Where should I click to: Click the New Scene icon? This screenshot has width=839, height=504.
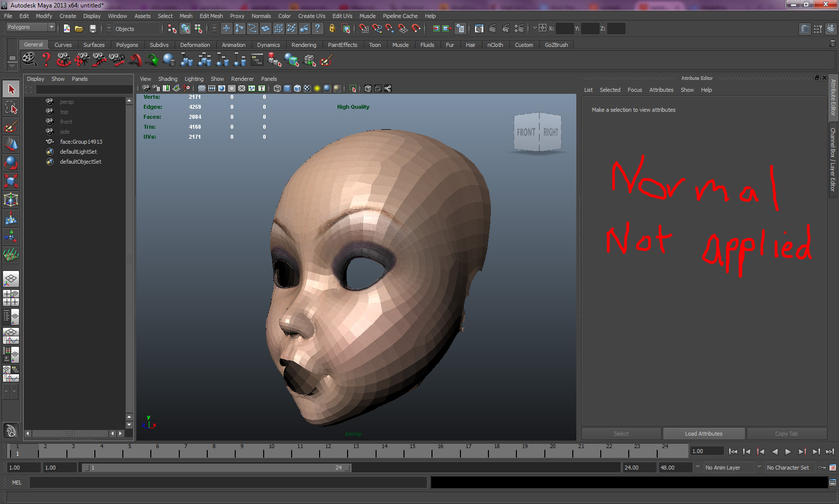click(x=66, y=28)
